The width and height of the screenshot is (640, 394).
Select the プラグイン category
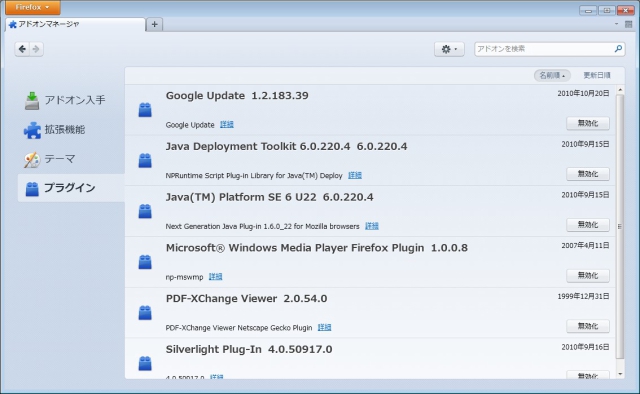pyautogui.click(x=71, y=188)
